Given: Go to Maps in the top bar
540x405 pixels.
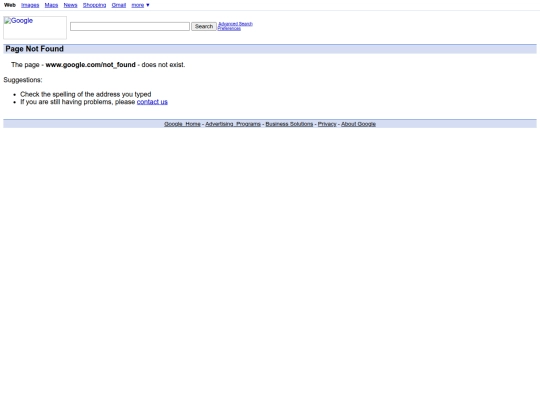Looking at the screenshot, I should click(x=51, y=5).
